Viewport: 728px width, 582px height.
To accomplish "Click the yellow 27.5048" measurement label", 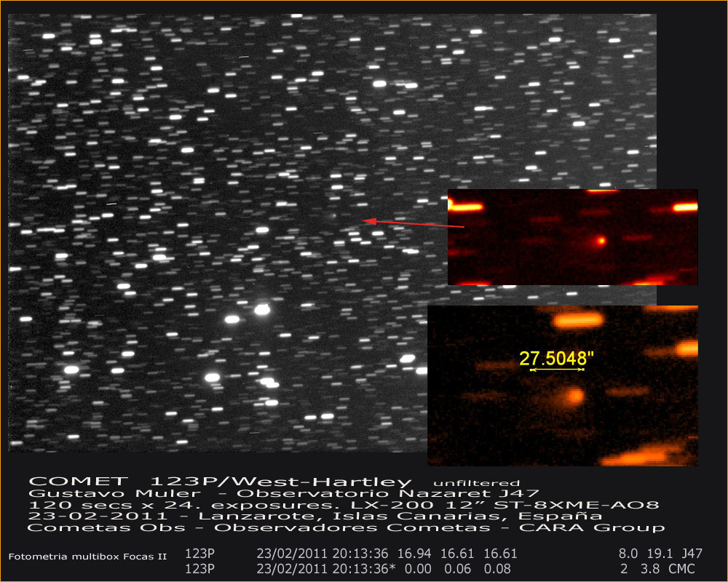I will [x=556, y=359].
